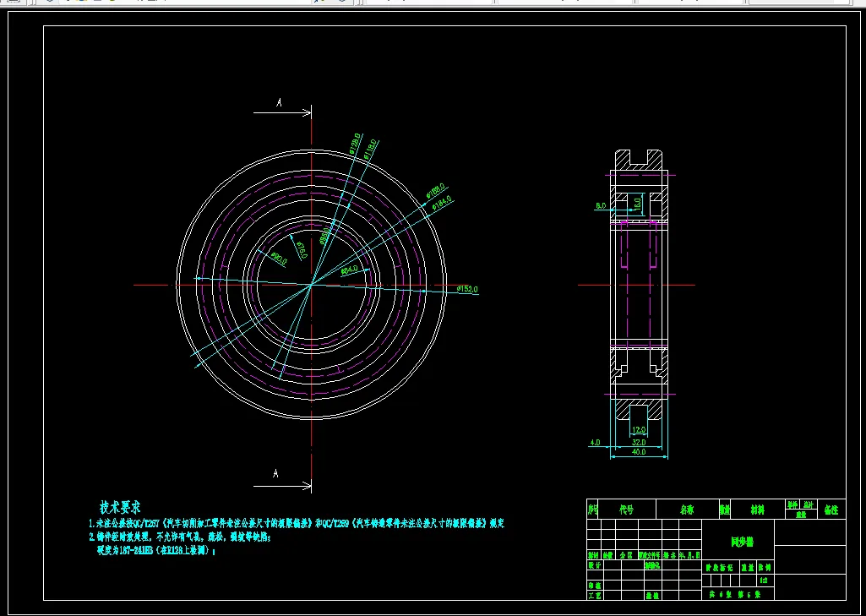Click the 材料 header cell

coord(758,510)
